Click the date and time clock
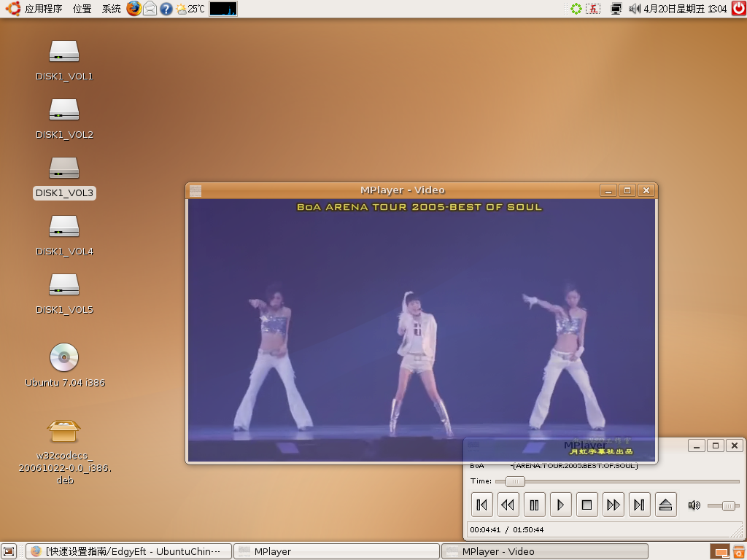This screenshot has width=747, height=560. (685, 9)
